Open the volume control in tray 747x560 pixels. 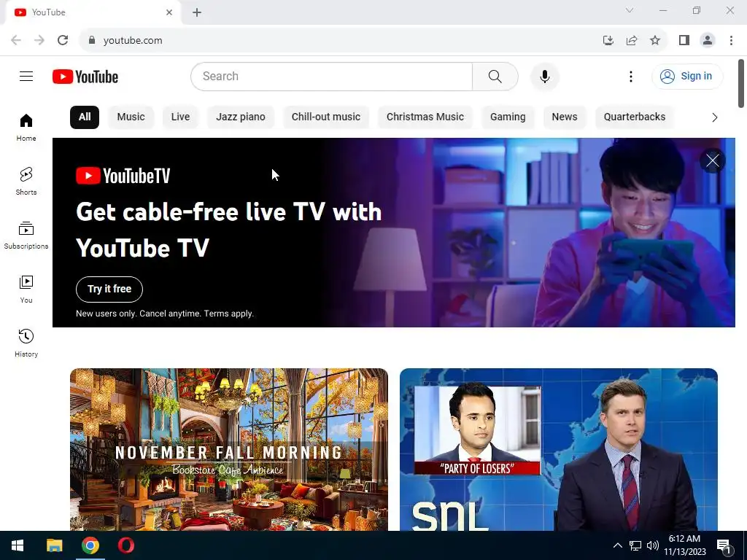click(653, 545)
